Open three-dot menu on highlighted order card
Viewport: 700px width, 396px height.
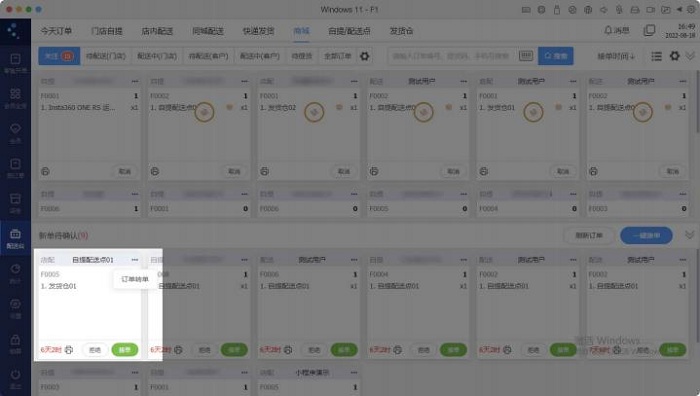coord(134,259)
